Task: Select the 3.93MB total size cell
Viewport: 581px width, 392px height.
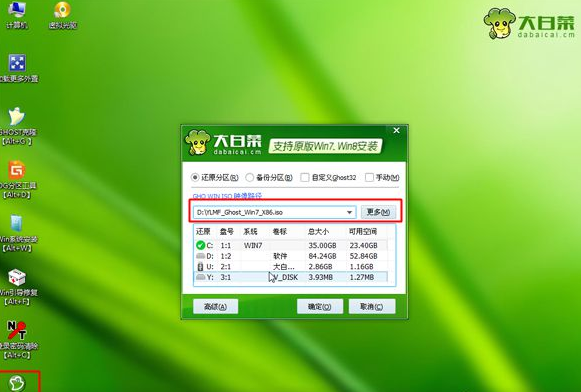Action: click(321, 277)
